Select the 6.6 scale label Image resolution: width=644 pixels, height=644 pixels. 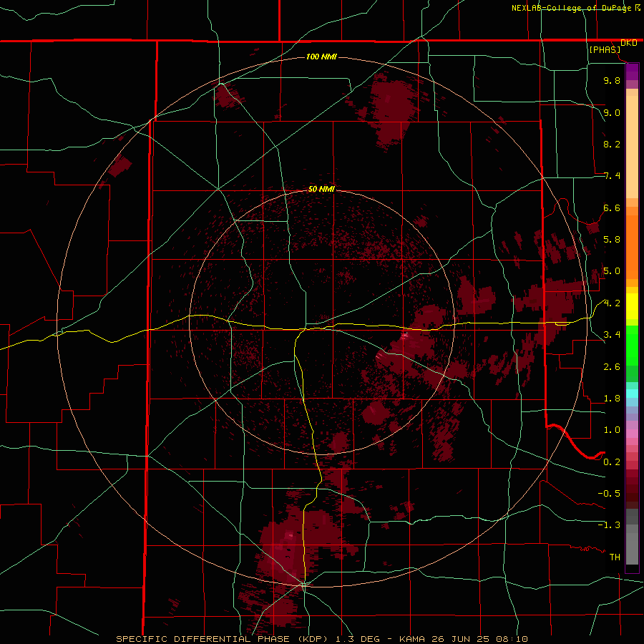tap(612, 208)
